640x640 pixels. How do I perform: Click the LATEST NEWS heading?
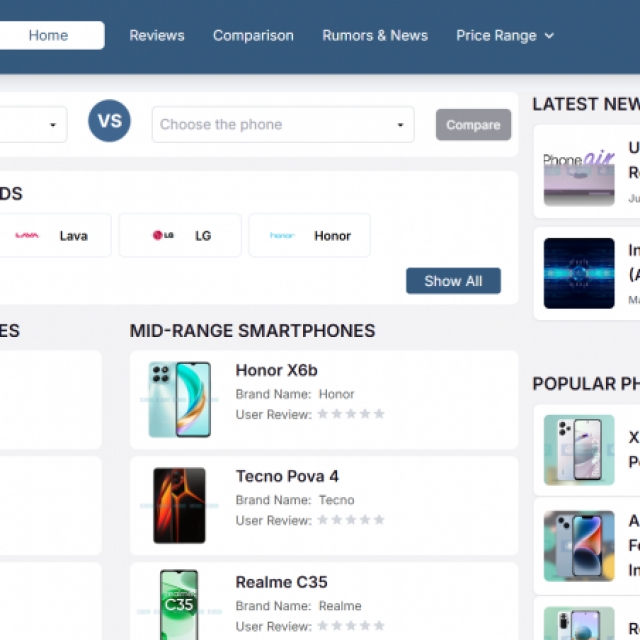tap(586, 104)
